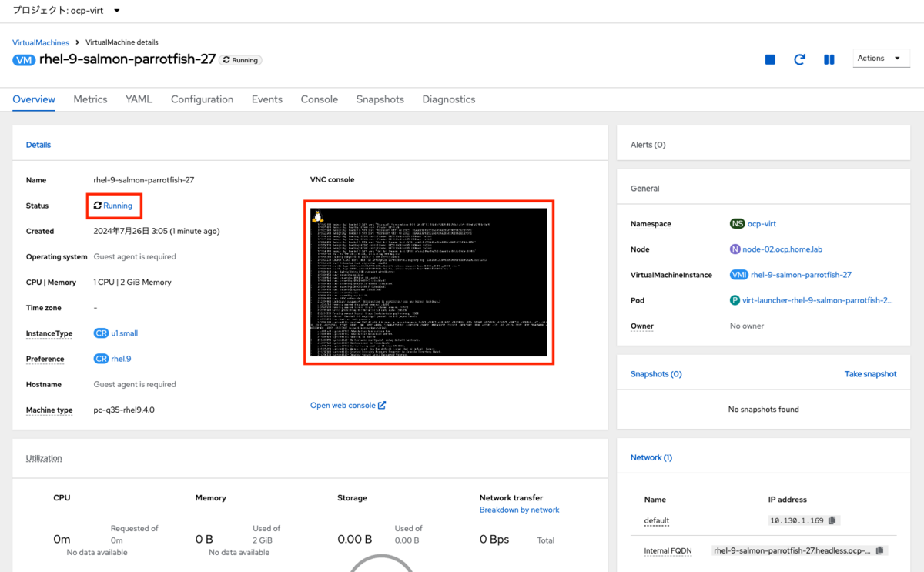
Task: Switch to the Events tab
Action: coord(267,99)
